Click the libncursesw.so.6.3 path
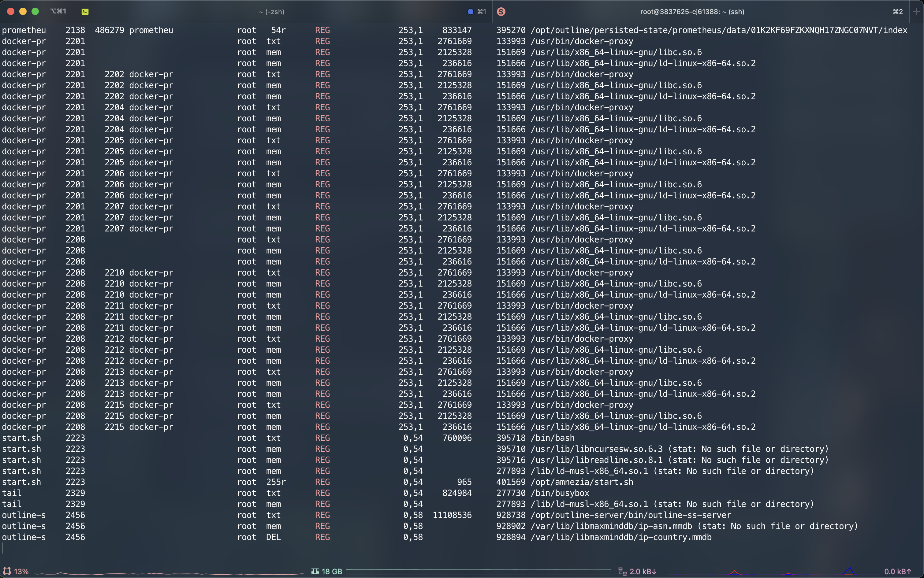The width and height of the screenshot is (924, 578). coord(597,449)
